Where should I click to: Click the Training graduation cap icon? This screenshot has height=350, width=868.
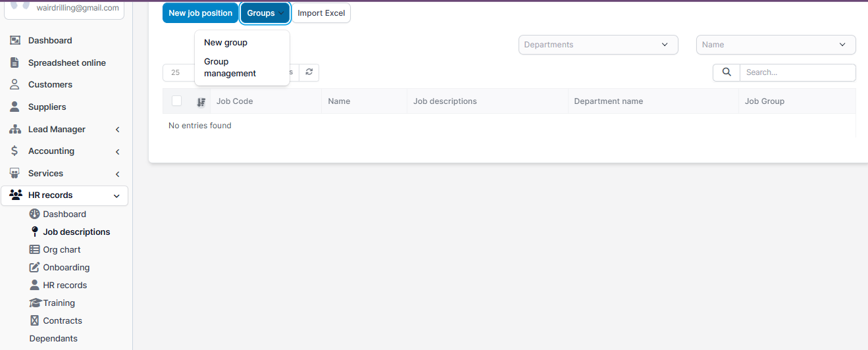click(x=36, y=303)
